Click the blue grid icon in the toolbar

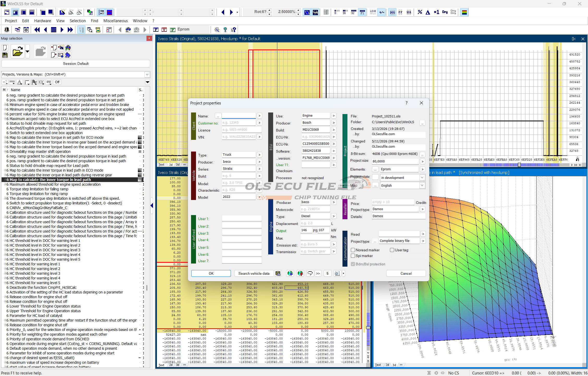tap(54, 30)
